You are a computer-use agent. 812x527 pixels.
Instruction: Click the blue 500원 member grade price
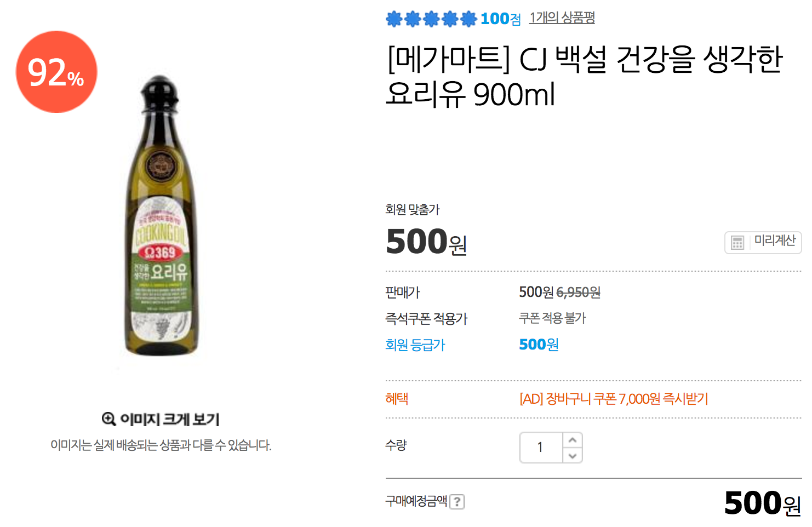tap(539, 344)
